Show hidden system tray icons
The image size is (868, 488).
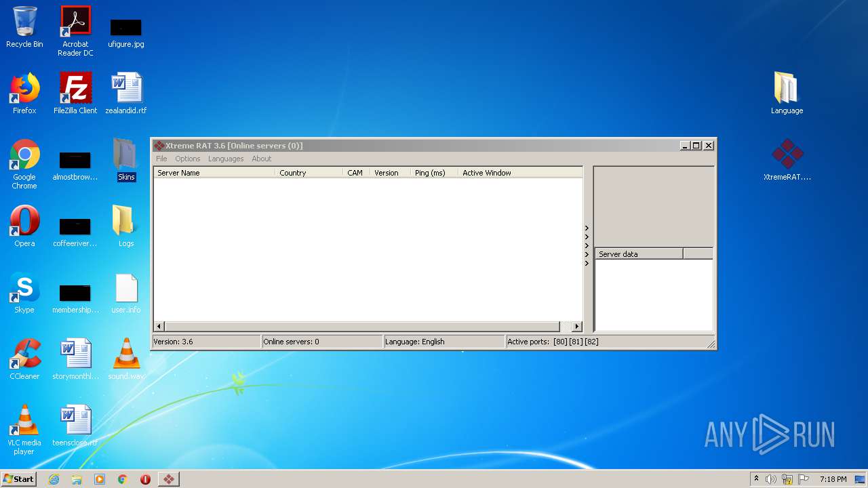tap(757, 479)
